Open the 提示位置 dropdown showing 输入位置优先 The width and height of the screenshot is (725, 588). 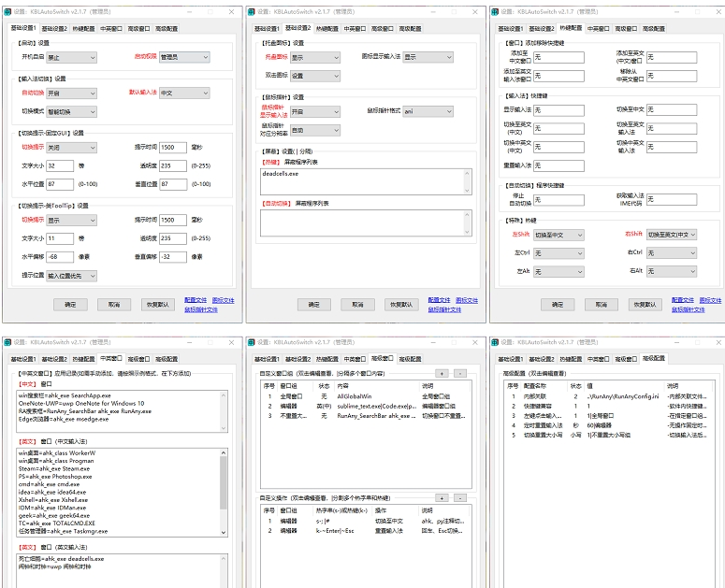[x=71, y=276]
